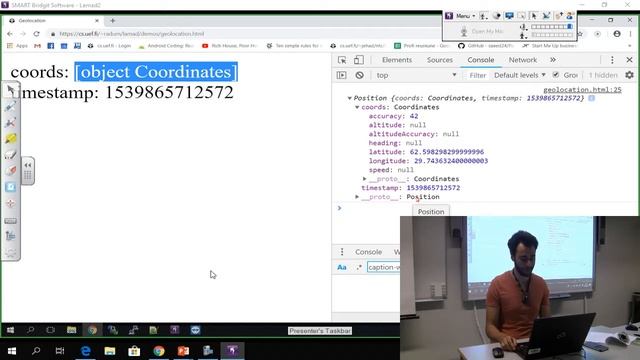Click the console Filter input field
Viewport: 640px width, 360px height.
tap(478, 75)
